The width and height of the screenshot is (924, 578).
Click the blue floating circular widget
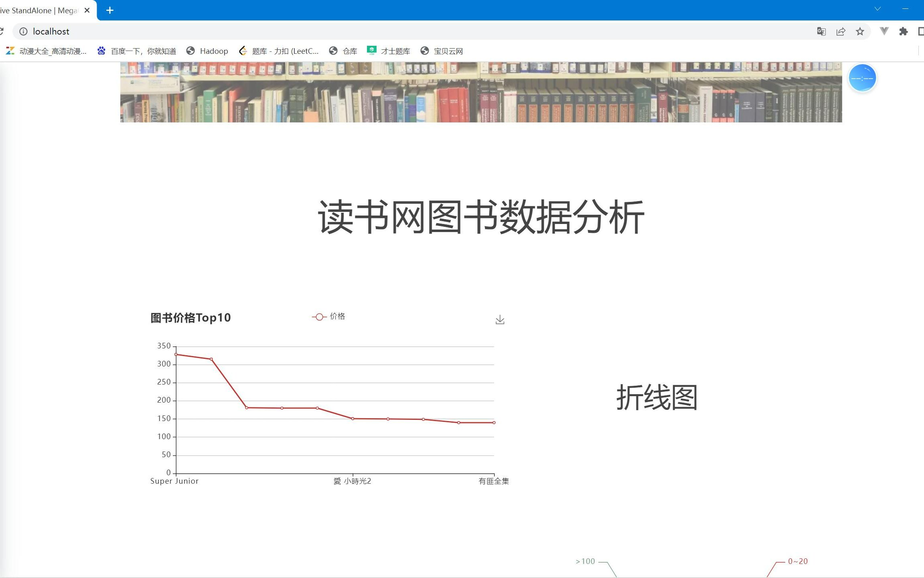tap(862, 78)
